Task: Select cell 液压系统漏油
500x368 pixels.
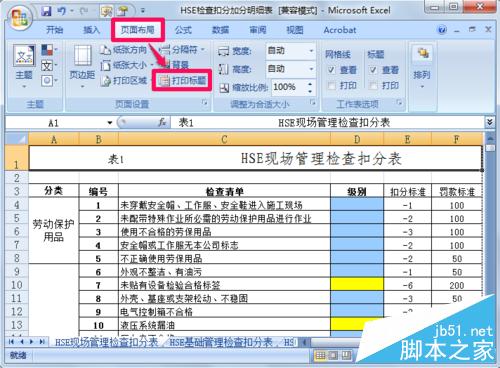Action: (224, 325)
